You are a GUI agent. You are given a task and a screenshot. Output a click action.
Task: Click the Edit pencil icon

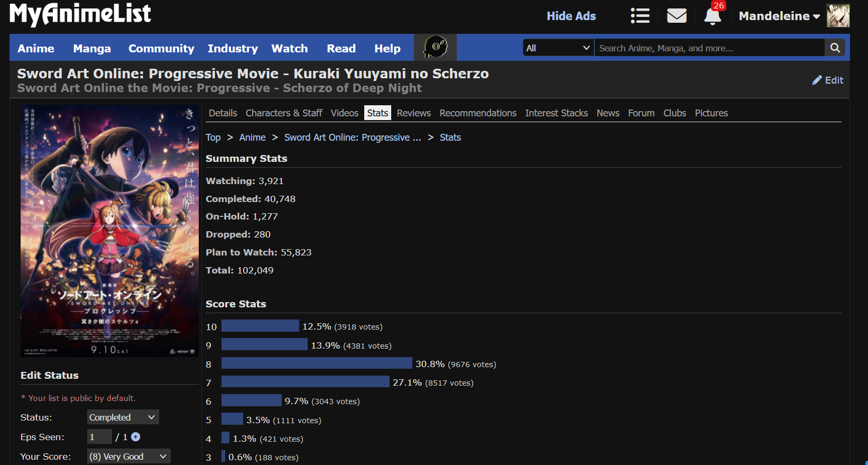point(817,80)
